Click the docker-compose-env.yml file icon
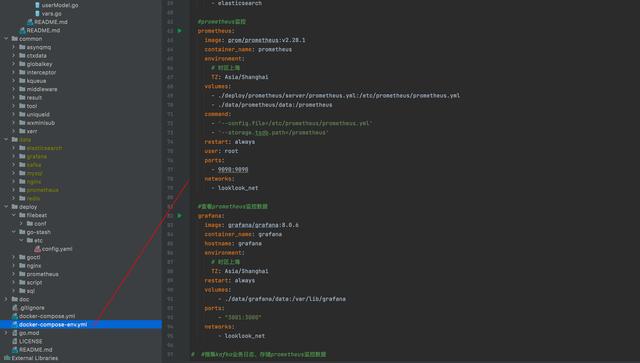This screenshot has height=363, width=640. (x=15, y=325)
